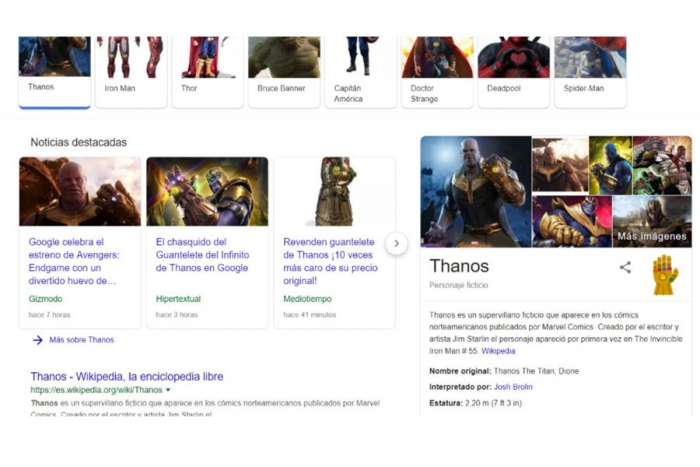Click the Gizmodo source label
The width and height of the screenshot is (700, 467).
click(x=45, y=299)
